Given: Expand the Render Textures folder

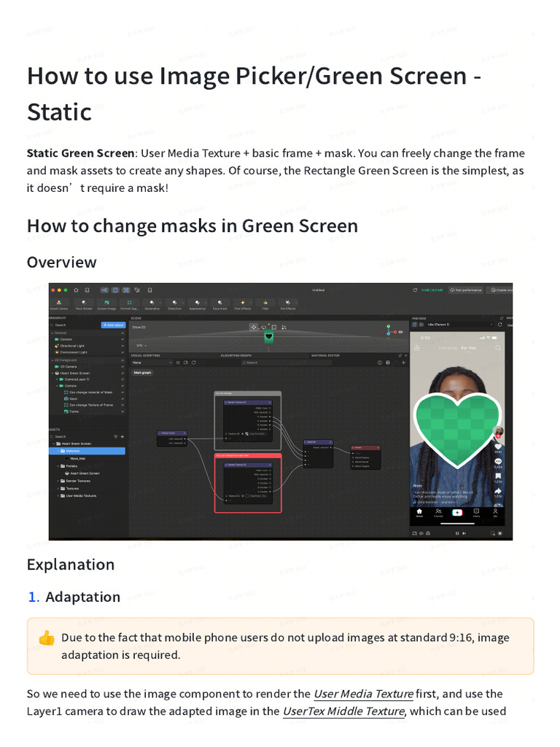Looking at the screenshot, I should click(58, 481).
